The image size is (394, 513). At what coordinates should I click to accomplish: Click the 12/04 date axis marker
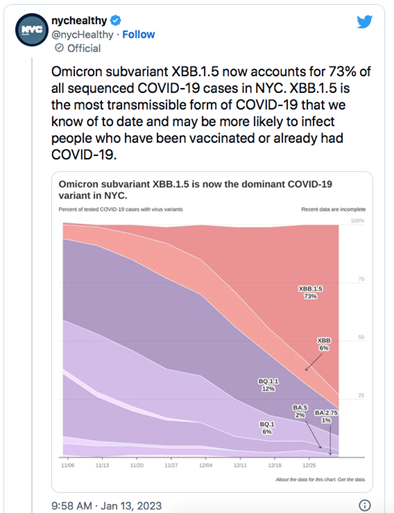click(x=205, y=465)
